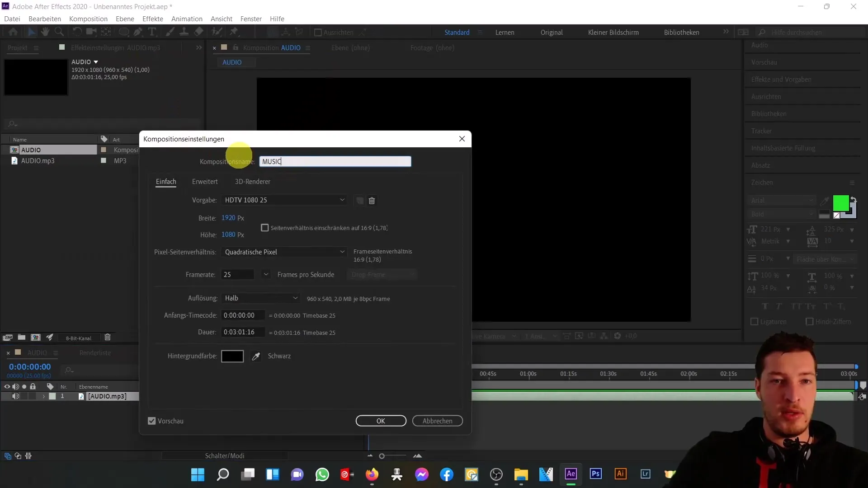Click the new composition icon in Project panel
Screen dimensions: 868x488
click(x=36, y=338)
